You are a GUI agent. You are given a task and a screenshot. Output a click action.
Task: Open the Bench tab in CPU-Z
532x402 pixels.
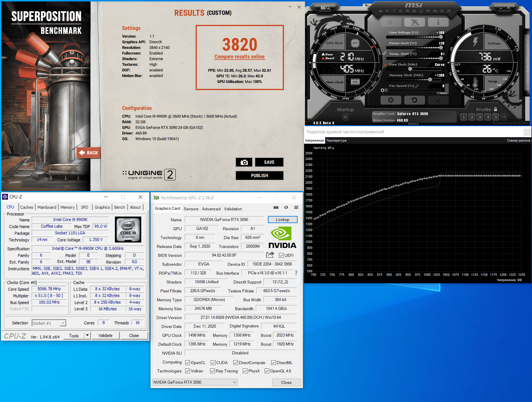[x=120, y=207]
